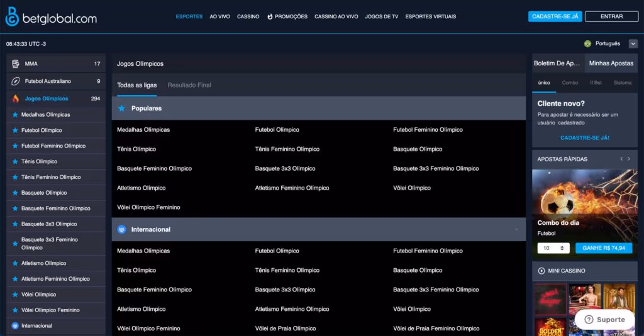This screenshot has width=644, height=336.
Task: Click the Internacional globe icon in header
Action: [122, 229]
